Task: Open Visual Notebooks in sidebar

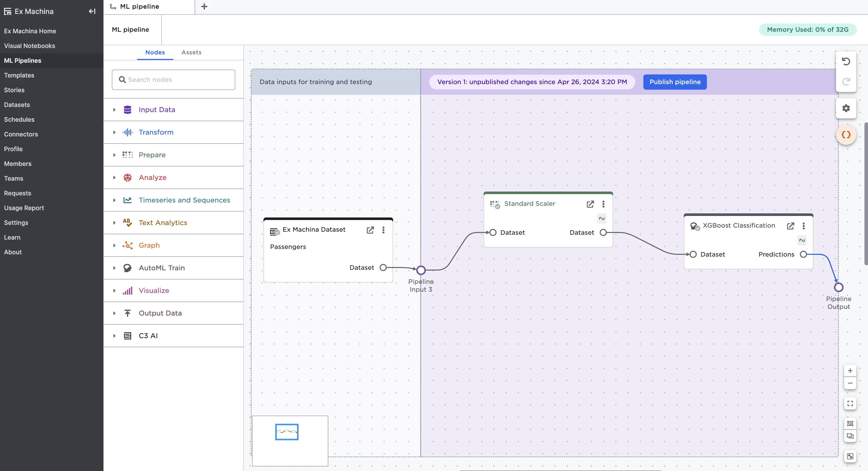Action: pos(29,46)
